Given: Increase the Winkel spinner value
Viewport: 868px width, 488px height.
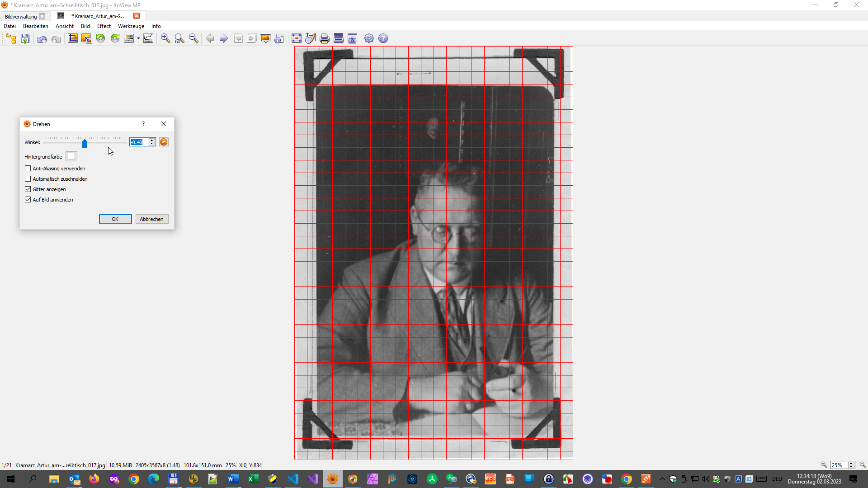Looking at the screenshot, I should click(x=152, y=140).
